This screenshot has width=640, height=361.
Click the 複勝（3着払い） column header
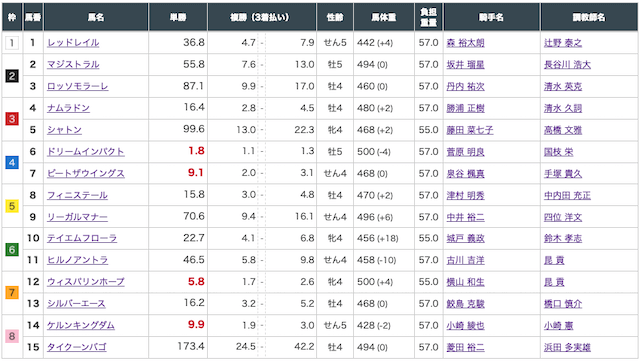pyautogui.click(x=262, y=17)
